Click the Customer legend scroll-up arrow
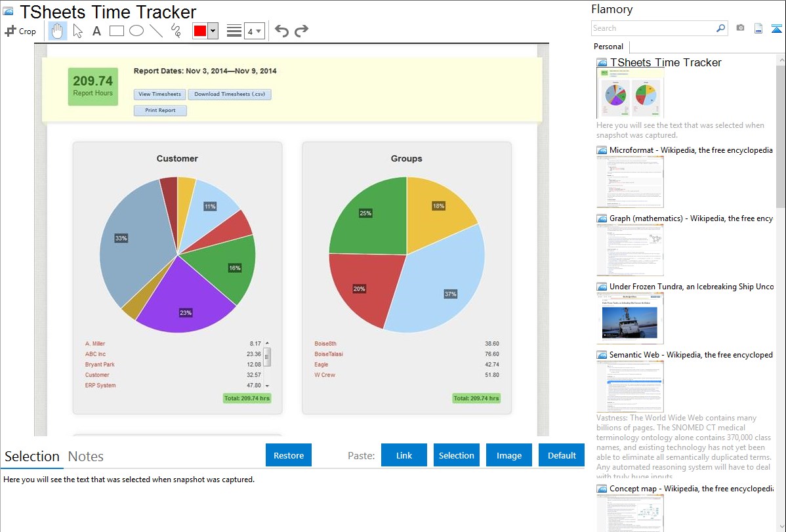 pyautogui.click(x=267, y=344)
